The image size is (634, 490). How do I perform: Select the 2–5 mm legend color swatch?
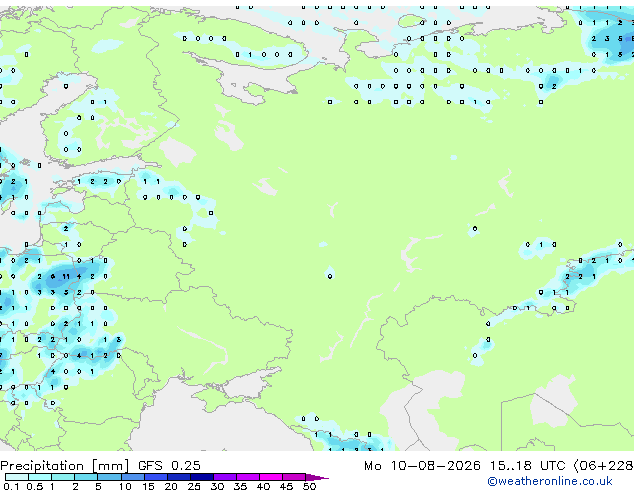point(86,477)
